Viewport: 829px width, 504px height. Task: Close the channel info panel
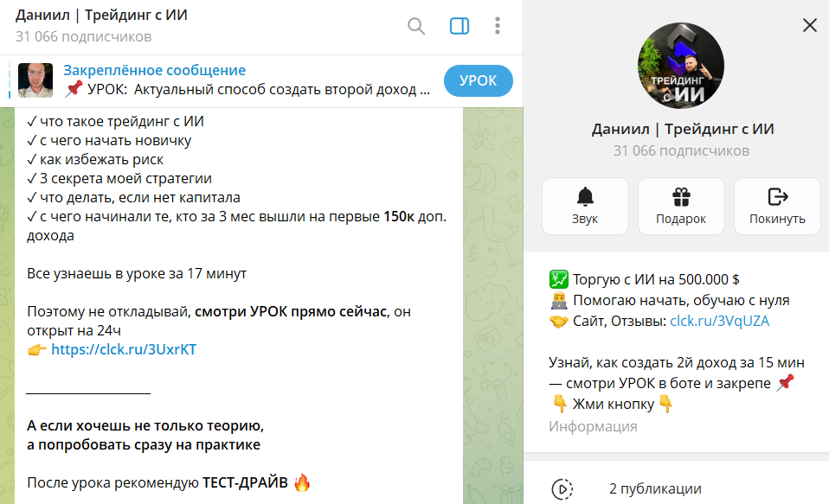(809, 25)
